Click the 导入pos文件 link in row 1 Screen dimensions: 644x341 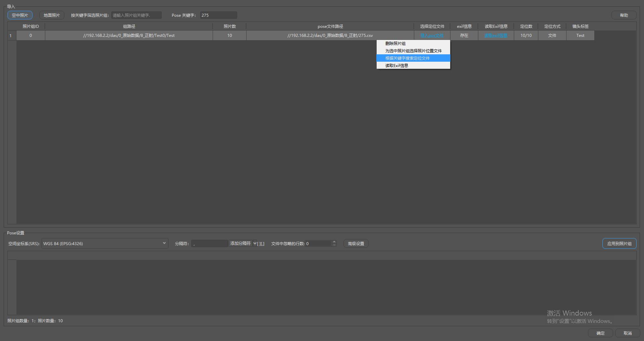[432, 36]
